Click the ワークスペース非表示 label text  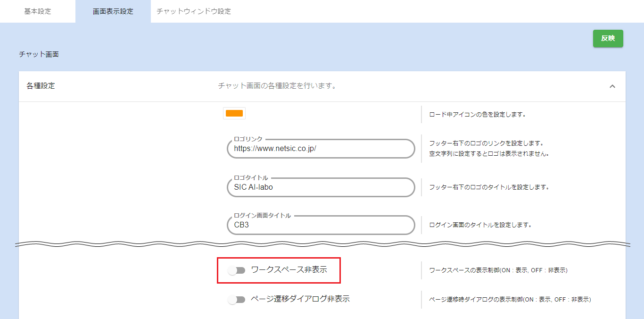(x=289, y=270)
